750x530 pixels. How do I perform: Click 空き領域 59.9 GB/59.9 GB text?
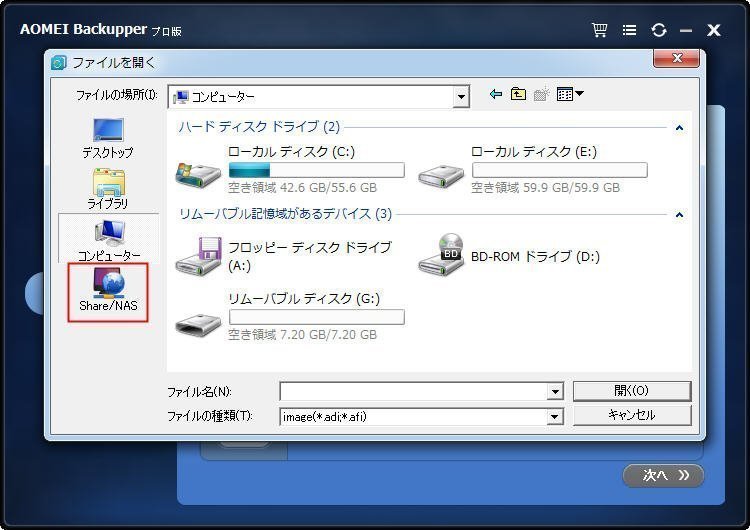click(545, 188)
